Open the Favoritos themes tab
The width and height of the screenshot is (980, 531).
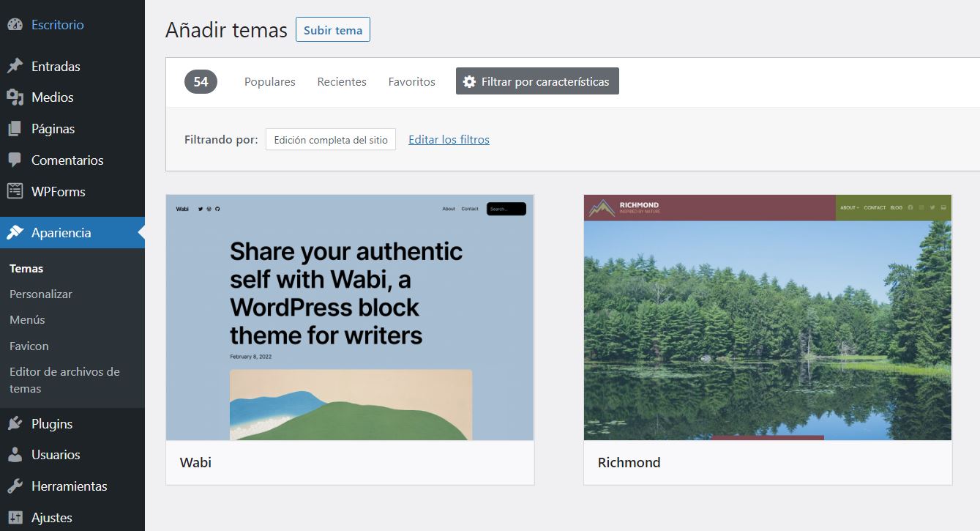pos(411,82)
